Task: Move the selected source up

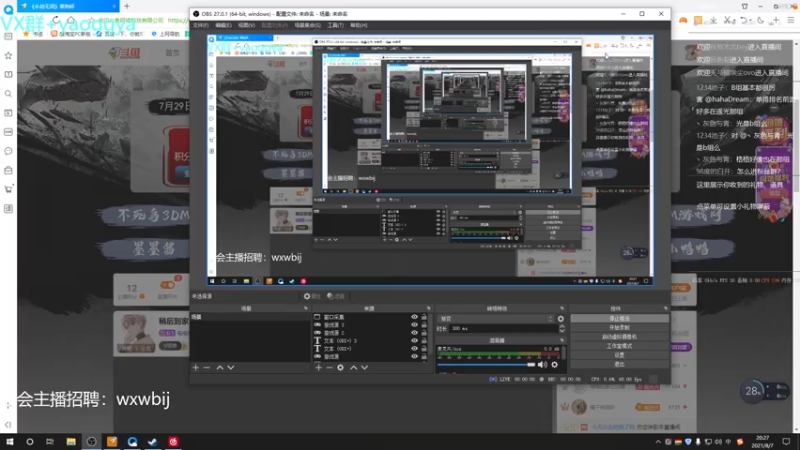Action: 354,367
